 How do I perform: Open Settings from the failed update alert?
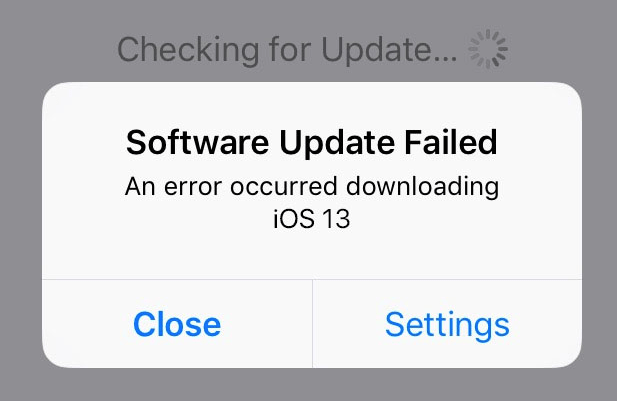click(447, 324)
